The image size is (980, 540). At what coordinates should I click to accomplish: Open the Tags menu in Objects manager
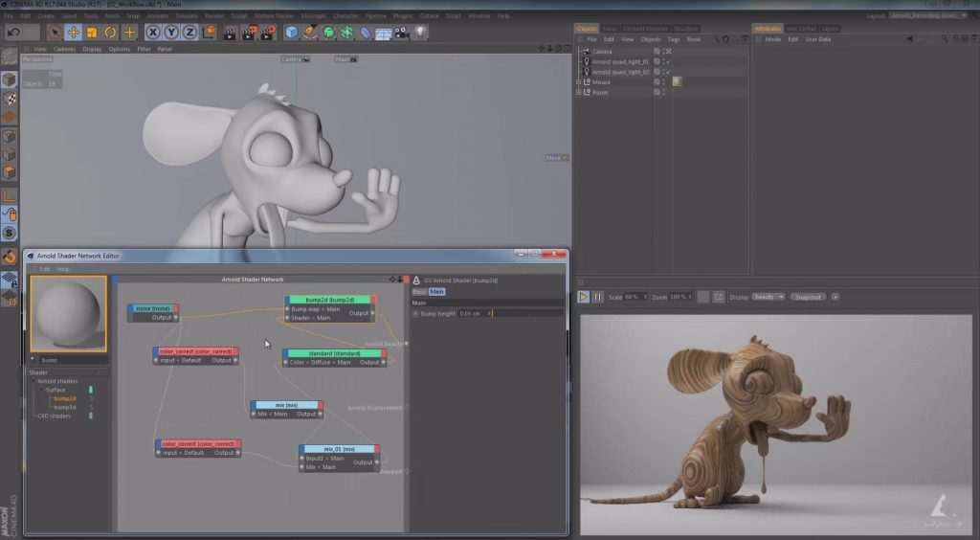pos(673,39)
